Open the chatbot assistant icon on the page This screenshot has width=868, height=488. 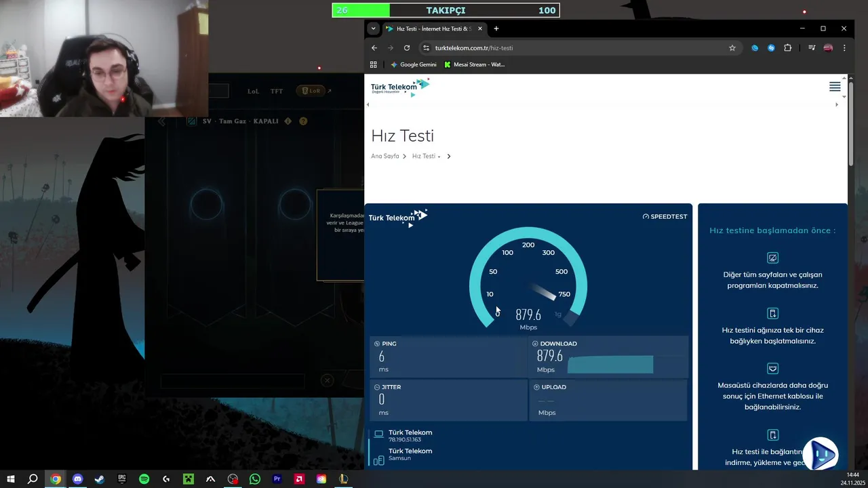click(x=821, y=454)
